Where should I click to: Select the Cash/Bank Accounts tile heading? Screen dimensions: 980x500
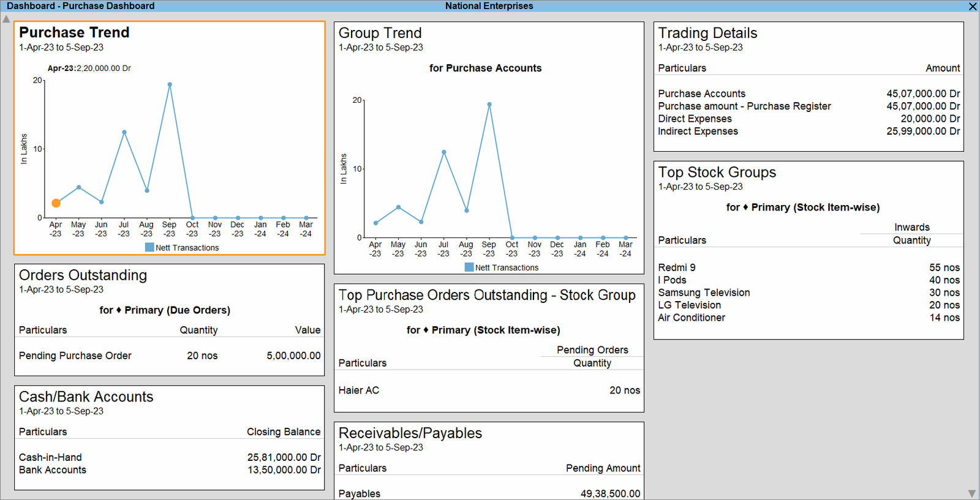(86, 397)
